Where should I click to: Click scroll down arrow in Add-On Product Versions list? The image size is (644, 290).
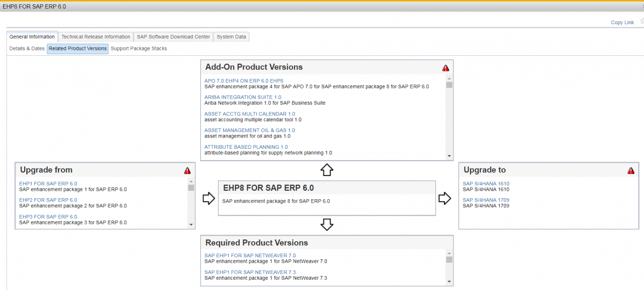(x=449, y=156)
